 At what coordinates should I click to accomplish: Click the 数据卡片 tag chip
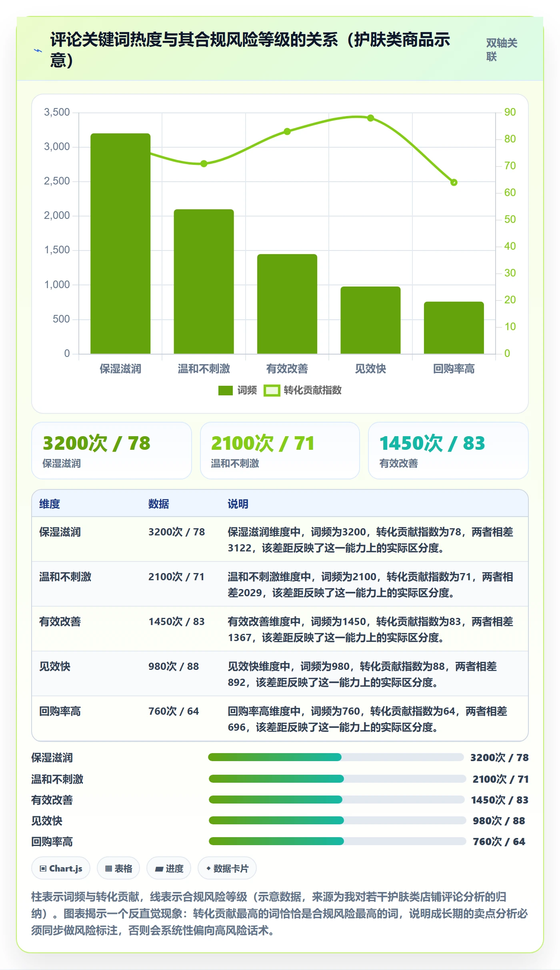click(x=227, y=868)
